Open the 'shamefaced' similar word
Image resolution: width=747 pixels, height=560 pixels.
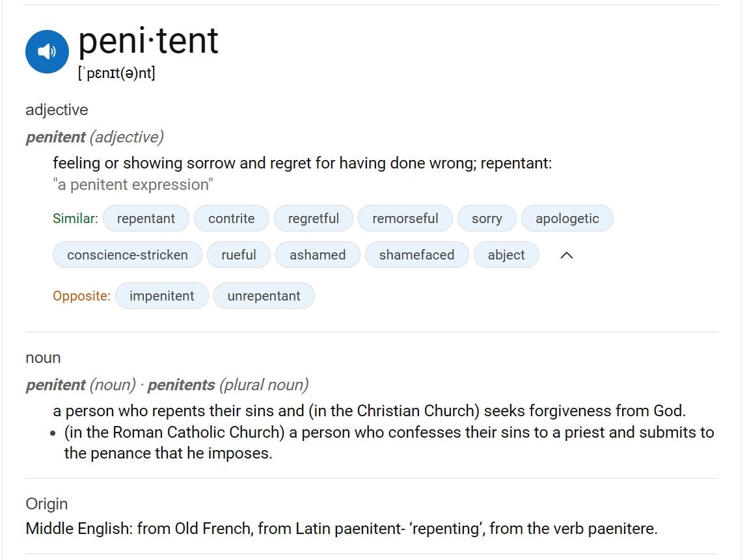416,255
